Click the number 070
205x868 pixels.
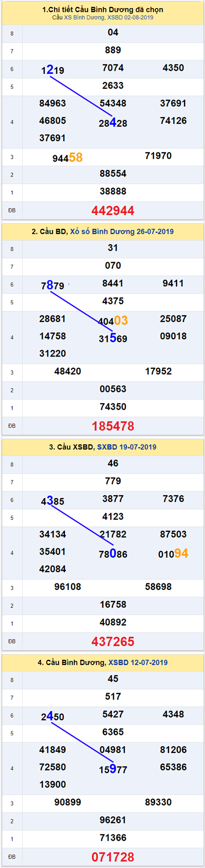point(113,266)
